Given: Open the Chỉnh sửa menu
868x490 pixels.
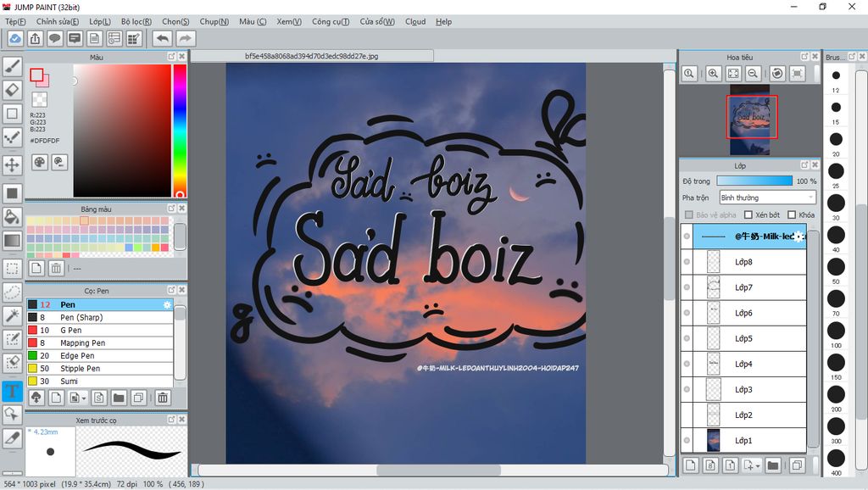Looking at the screenshot, I should 58,21.
